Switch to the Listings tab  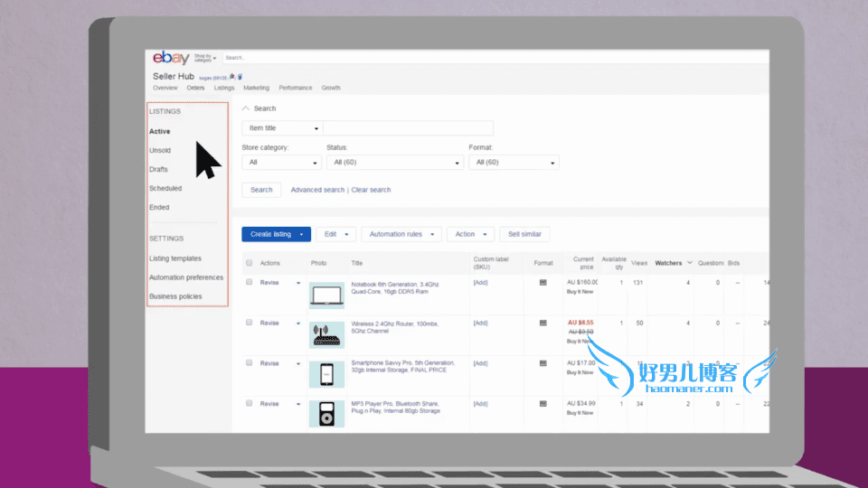[x=224, y=88]
